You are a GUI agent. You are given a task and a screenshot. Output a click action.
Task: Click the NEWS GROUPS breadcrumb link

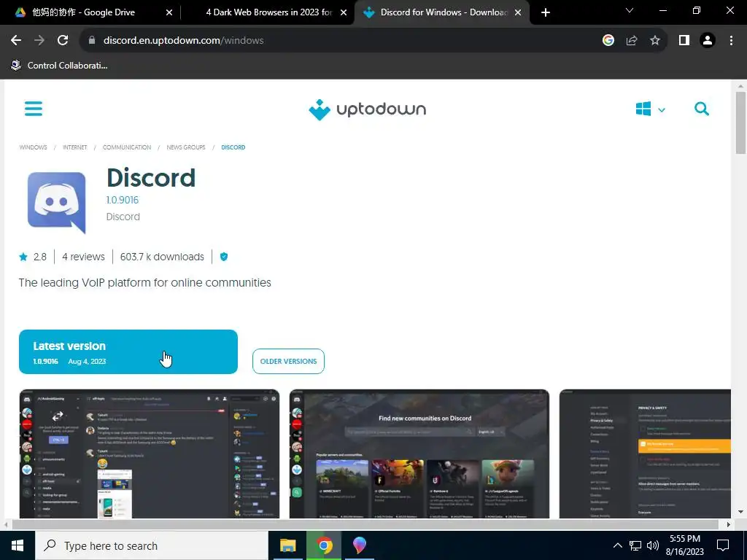click(x=186, y=147)
